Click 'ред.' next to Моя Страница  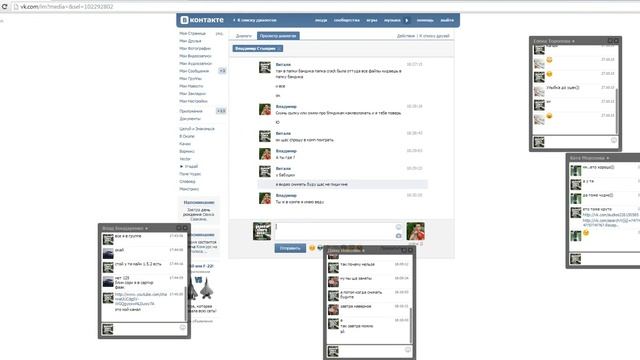(220, 33)
